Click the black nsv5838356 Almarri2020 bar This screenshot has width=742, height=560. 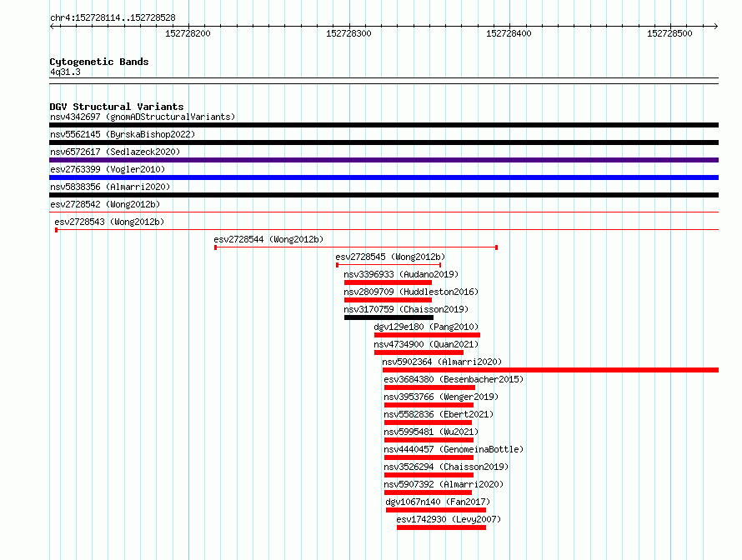pyautogui.click(x=384, y=195)
